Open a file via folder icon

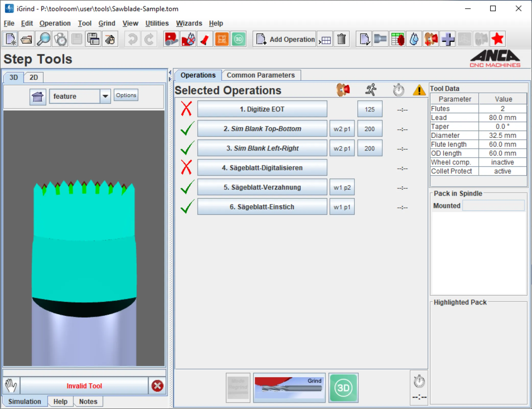27,39
